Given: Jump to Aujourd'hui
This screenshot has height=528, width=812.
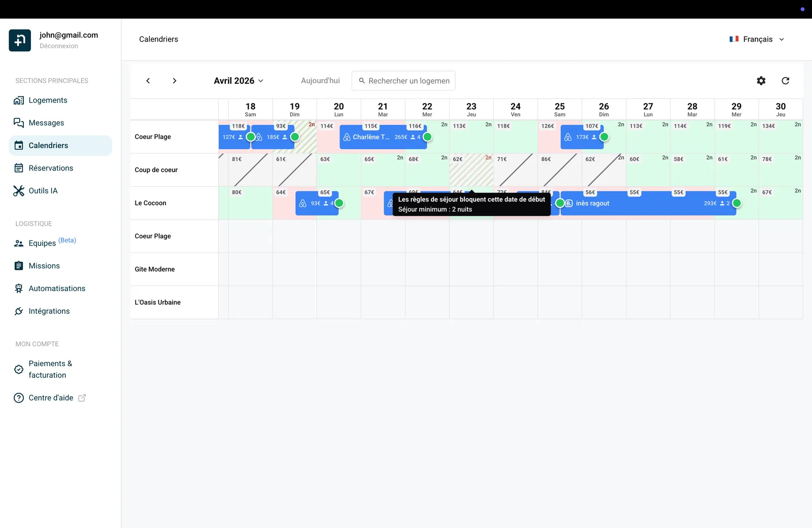Looking at the screenshot, I should (x=320, y=81).
